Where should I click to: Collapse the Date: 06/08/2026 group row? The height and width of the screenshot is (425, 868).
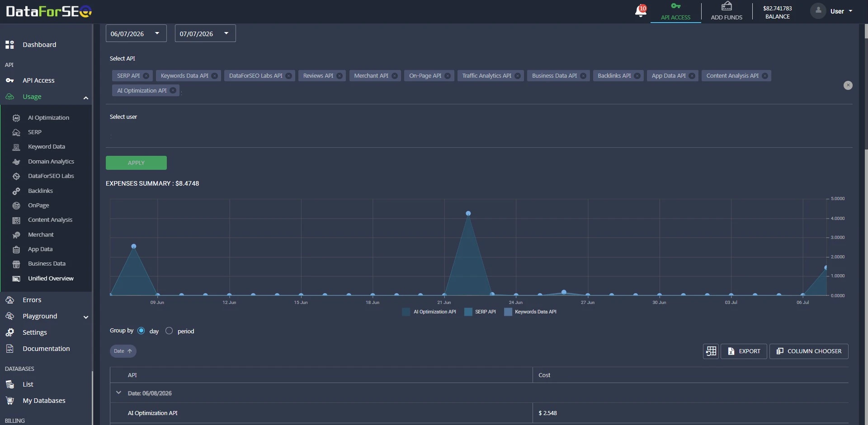pyautogui.click(x=118, y=393)
